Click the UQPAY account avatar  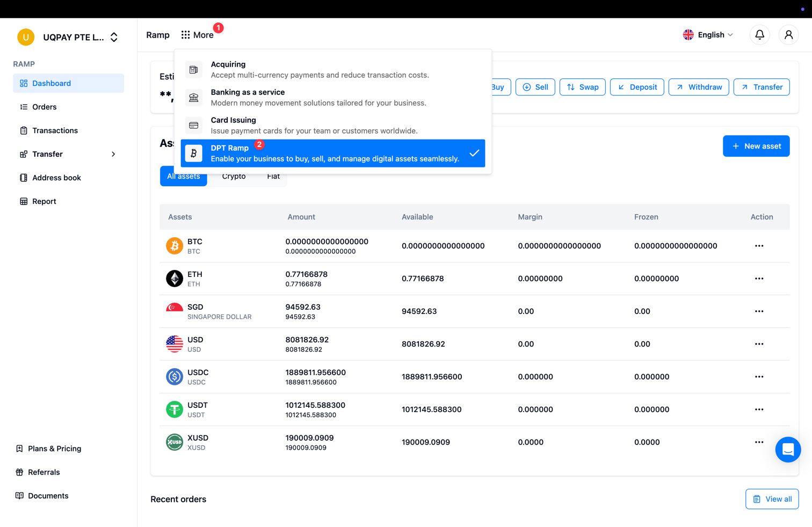pos(26,37)
